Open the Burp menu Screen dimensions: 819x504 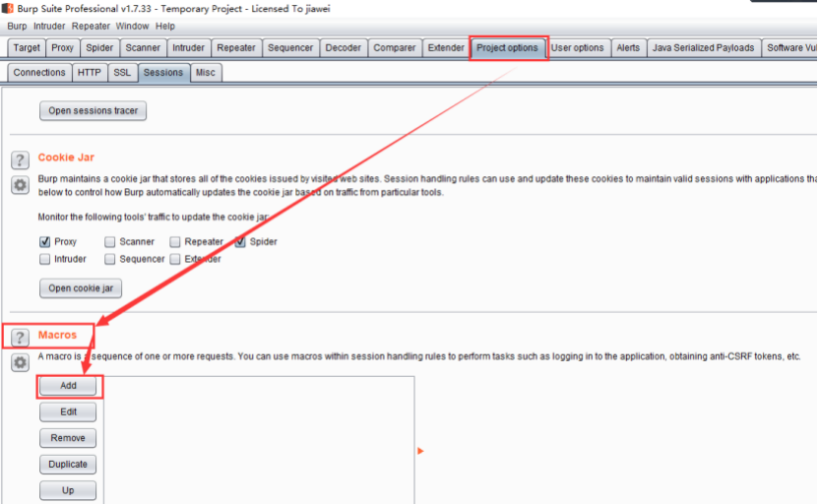pos(17,27)
